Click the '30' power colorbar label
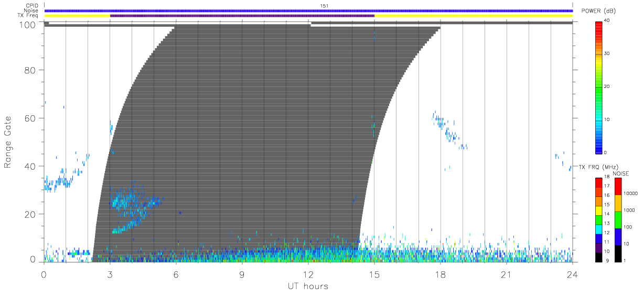This screenshot has height=297, width=644. [606, 53]
